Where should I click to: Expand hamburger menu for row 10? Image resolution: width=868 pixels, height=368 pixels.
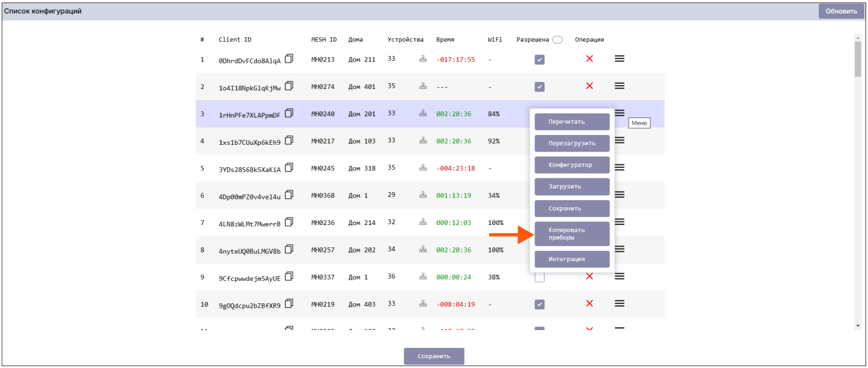[x=619, y=303]
